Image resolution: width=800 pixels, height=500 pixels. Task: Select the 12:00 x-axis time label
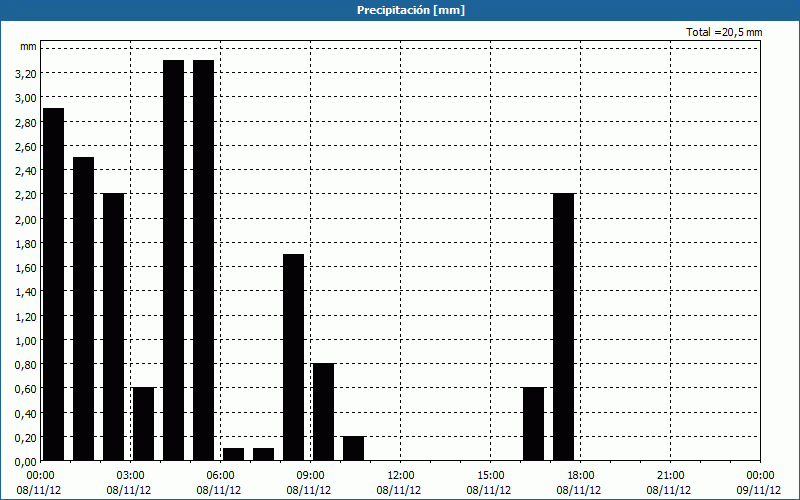click(401, 476)
